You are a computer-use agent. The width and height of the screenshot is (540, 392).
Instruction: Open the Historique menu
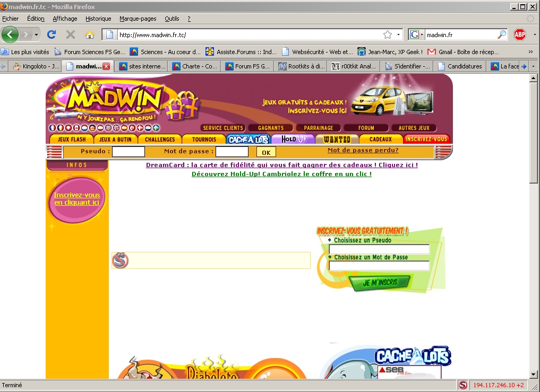coord(98,19)
